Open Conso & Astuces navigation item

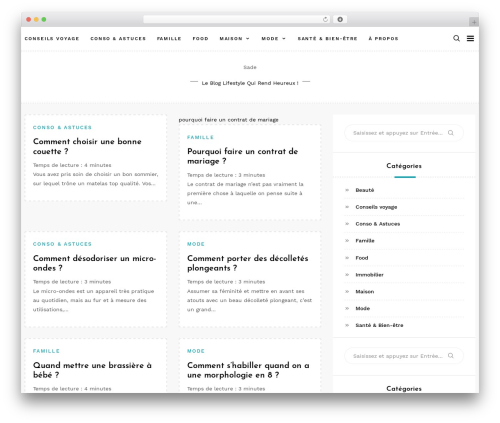coord(118,39)
